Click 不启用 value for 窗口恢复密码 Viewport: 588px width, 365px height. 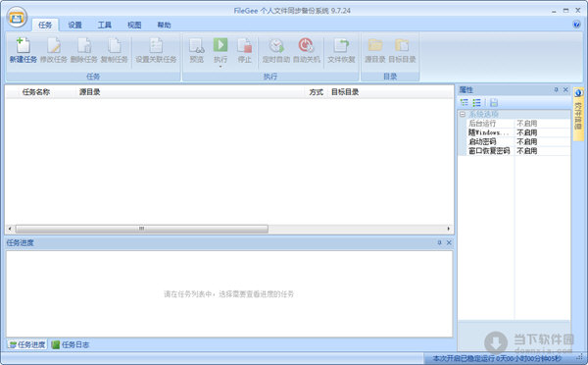pyautogui.click(x=527, y=150)
